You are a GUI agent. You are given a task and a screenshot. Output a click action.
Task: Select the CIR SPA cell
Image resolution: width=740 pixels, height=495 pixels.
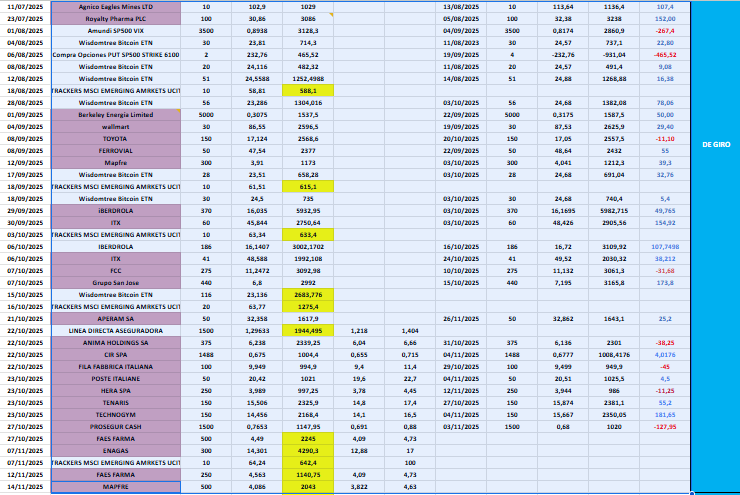[x=116, y=355]
